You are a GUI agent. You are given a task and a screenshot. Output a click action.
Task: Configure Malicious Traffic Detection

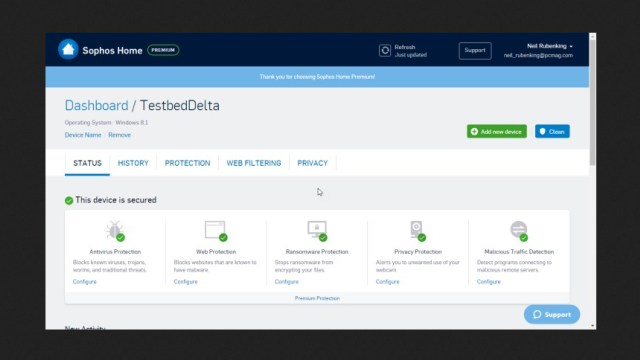coord(489,282)
